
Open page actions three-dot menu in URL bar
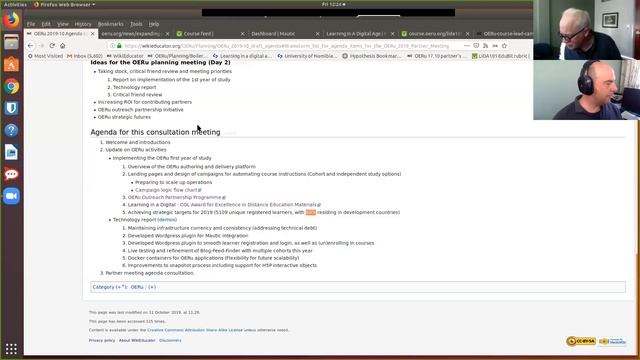[467, 46]
